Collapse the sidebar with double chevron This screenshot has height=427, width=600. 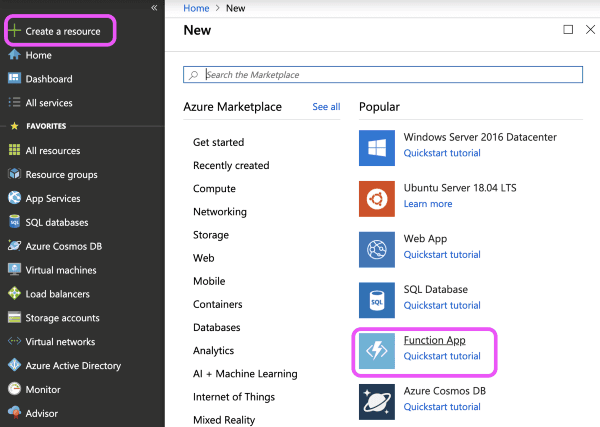[154, 7]
